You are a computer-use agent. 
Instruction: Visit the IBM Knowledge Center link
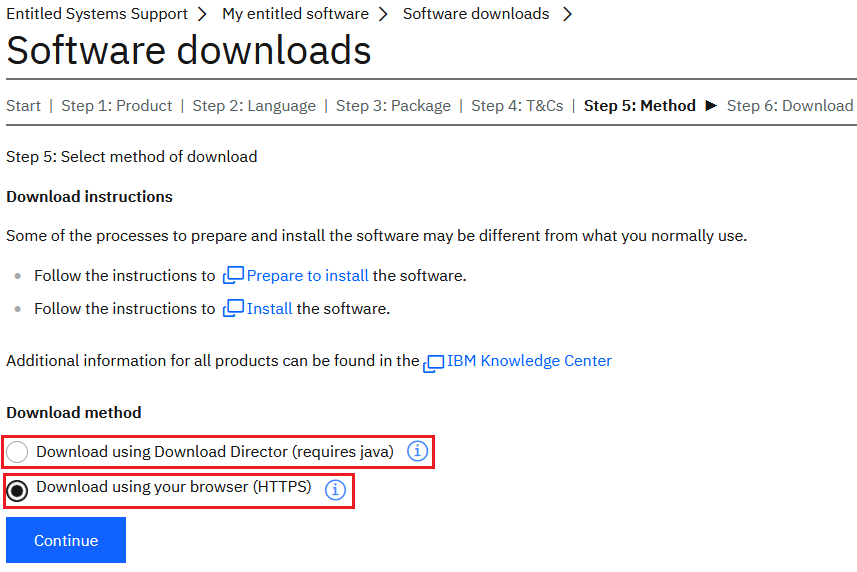(x=529, y=361)
